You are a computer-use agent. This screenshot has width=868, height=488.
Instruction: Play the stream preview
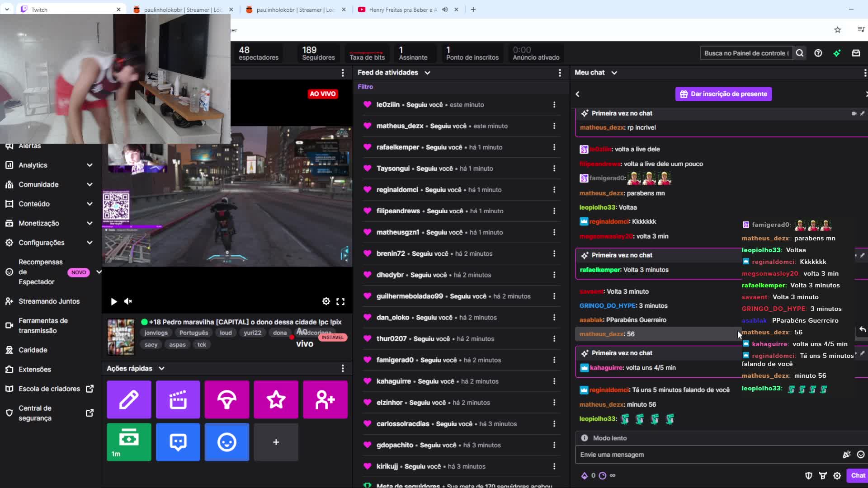(114, 301)
